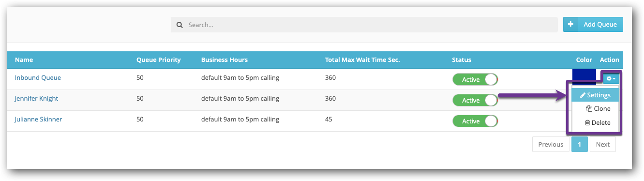This screenshot has width=644, height=181.
Task: Click the magnifier icon in search bar
Action: [180, 25]
